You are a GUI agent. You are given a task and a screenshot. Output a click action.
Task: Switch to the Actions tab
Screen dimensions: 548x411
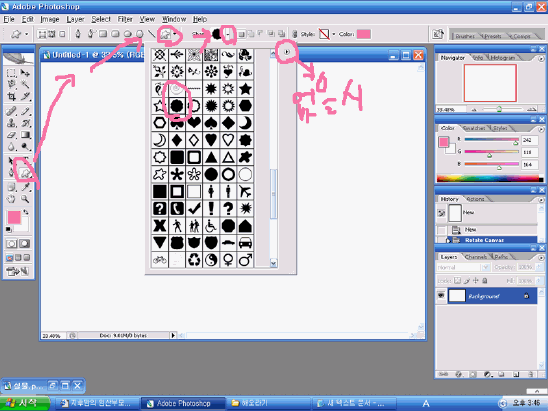[x=476, y=199]
